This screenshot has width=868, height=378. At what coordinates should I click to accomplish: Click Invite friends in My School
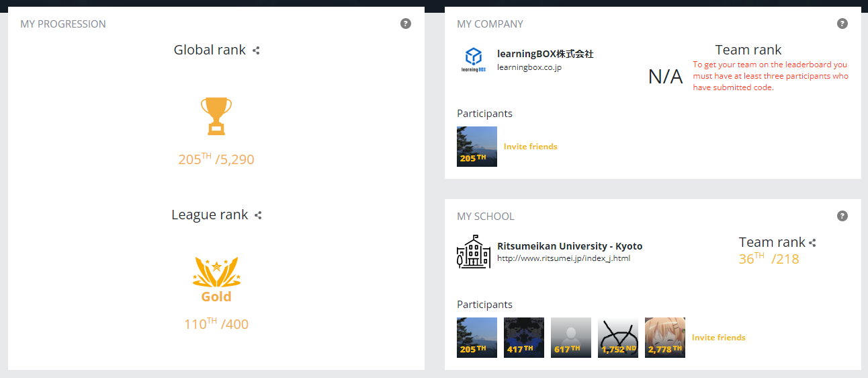(x=719, y=338)
